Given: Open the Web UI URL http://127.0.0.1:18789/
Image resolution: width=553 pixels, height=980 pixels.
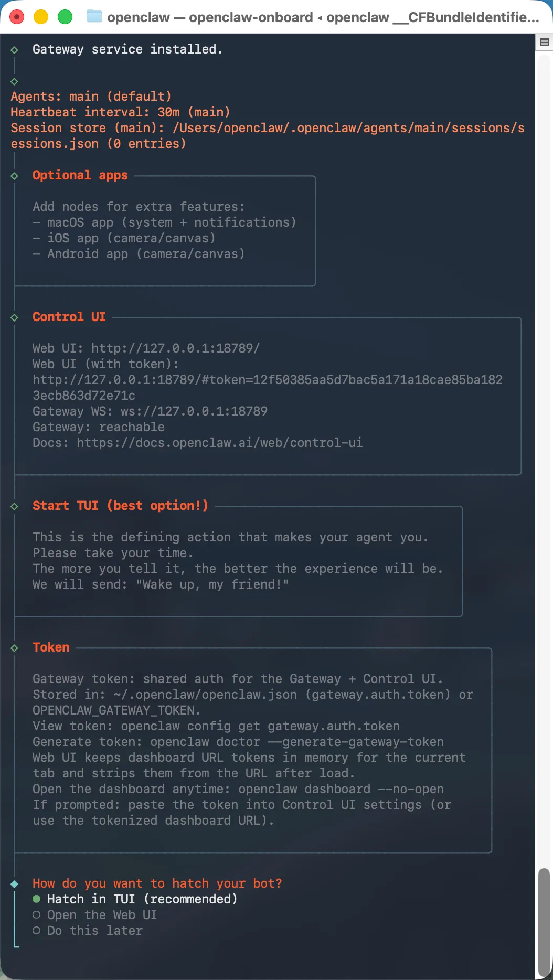Looking at the screenshot, I should (x=175, y=348).
